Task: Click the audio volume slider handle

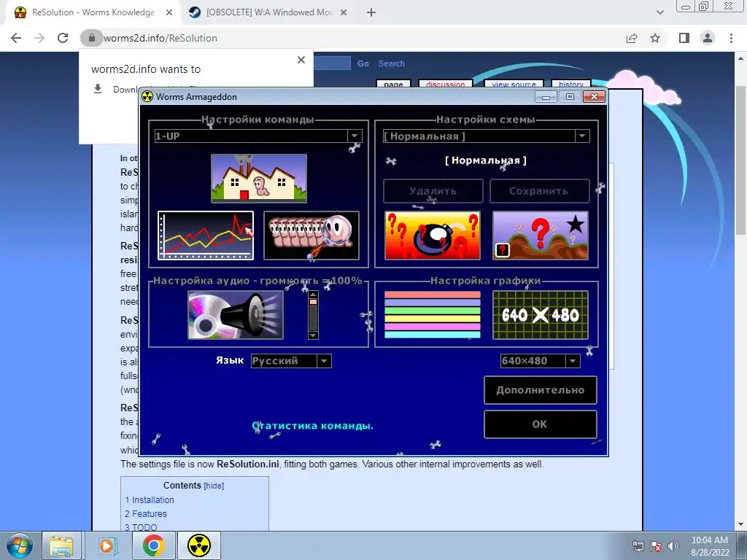Action: (313, 301)
